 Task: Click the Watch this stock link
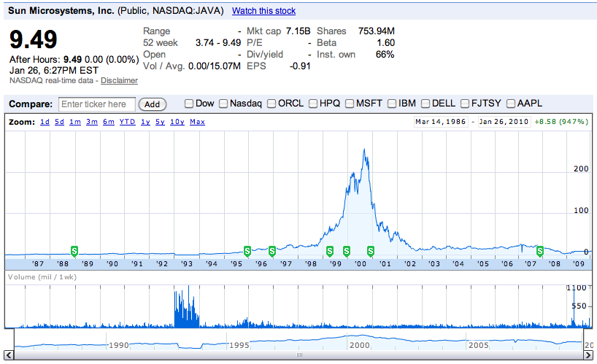click(264, 11)
